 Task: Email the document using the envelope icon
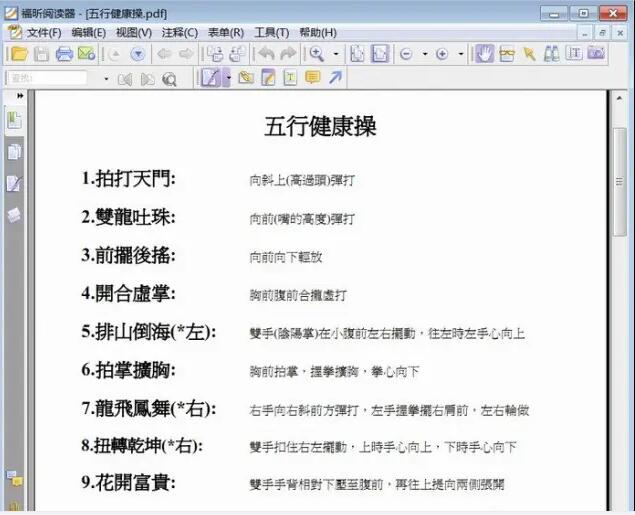[x=87, y=54]
